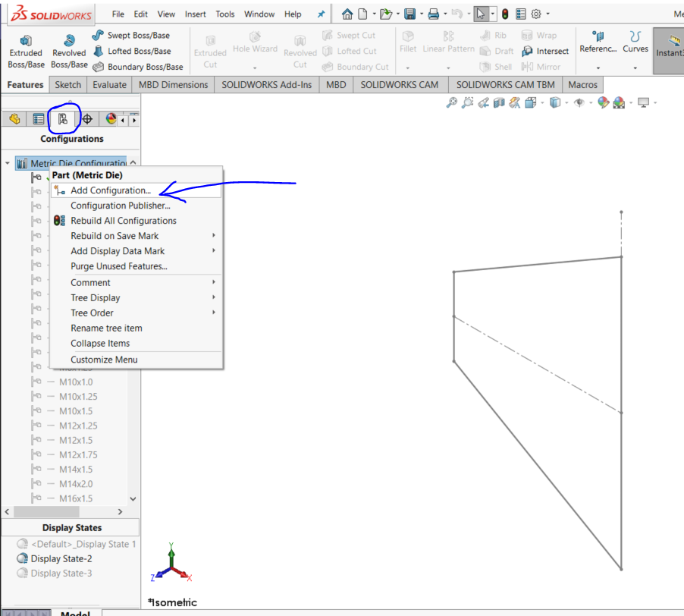Click the Extruded Boss/Base tool
The width and height of the screenshot is (684, 616).
[x=27, y=52]
